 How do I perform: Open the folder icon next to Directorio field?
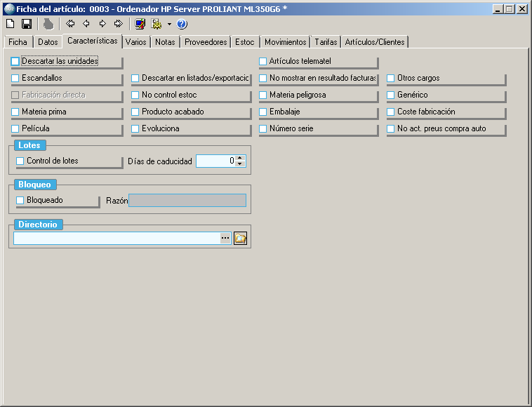[x=240, y=238]
